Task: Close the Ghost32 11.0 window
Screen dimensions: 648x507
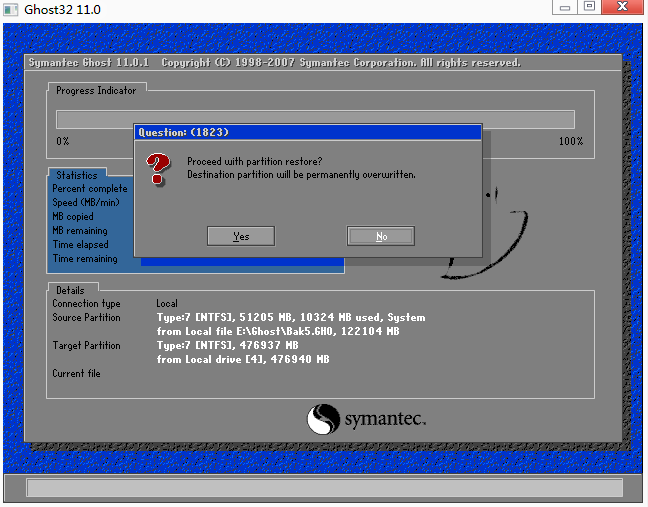Action: (x=622, y=7)
